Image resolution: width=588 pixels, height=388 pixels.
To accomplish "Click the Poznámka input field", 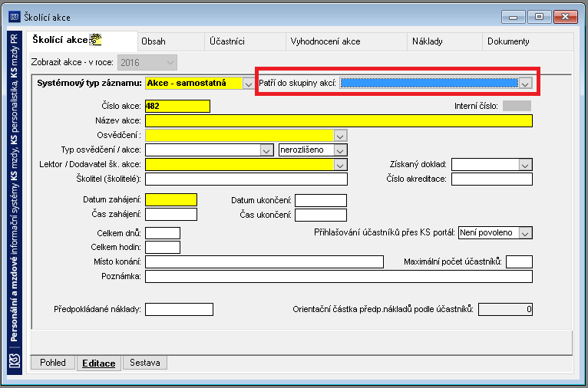I will point(339,276).
